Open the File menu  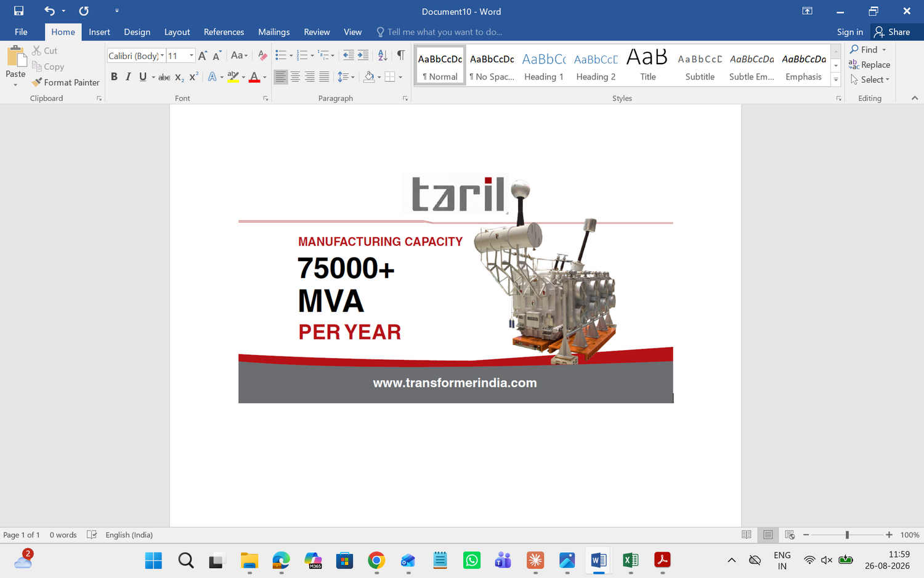(x=21, y=32)
